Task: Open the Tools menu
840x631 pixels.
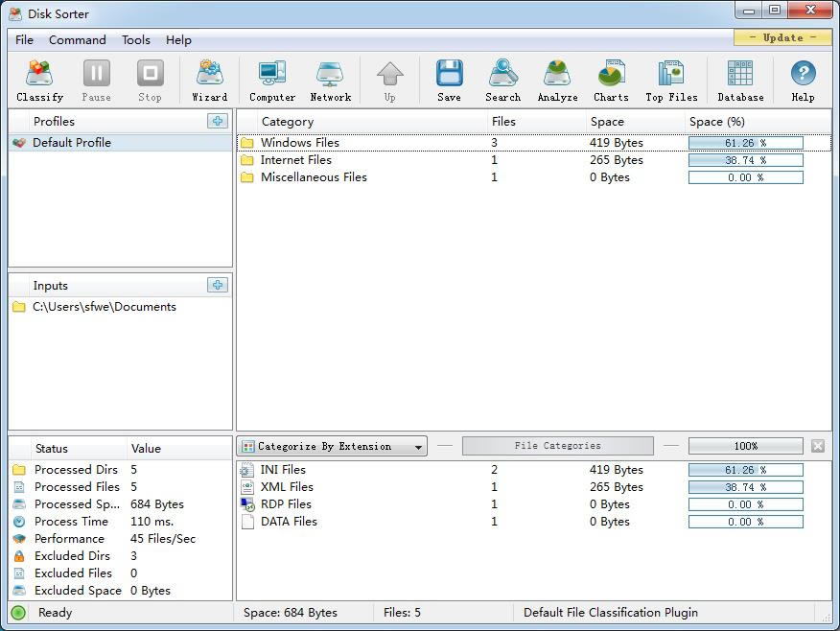Action: pos(135,40)
